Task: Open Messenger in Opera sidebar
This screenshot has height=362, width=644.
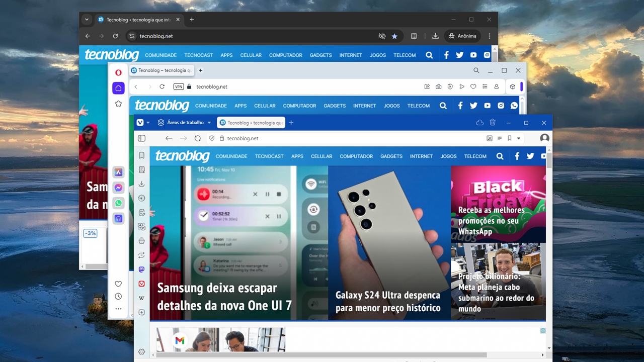Action: click(x=118, y=188)
